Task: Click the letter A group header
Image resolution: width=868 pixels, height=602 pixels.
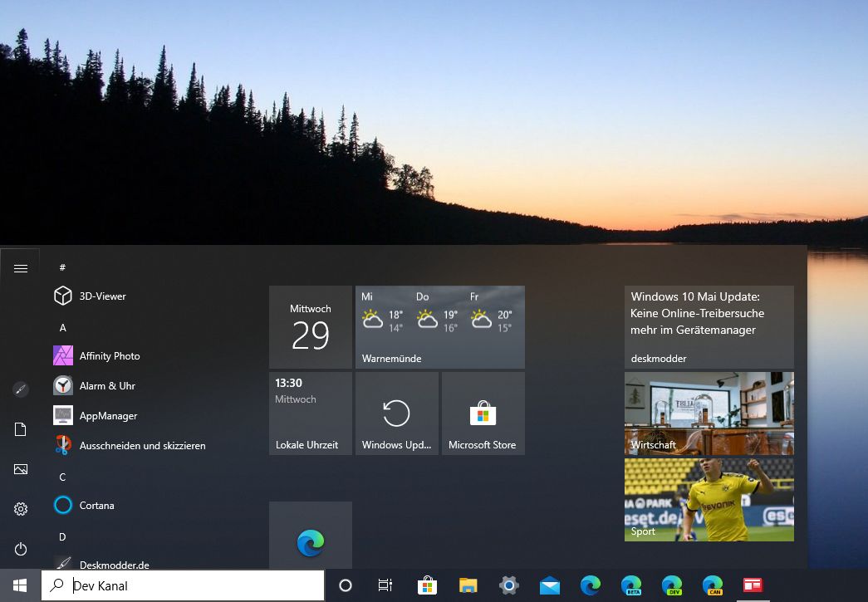Action: (x=62, y=327)
